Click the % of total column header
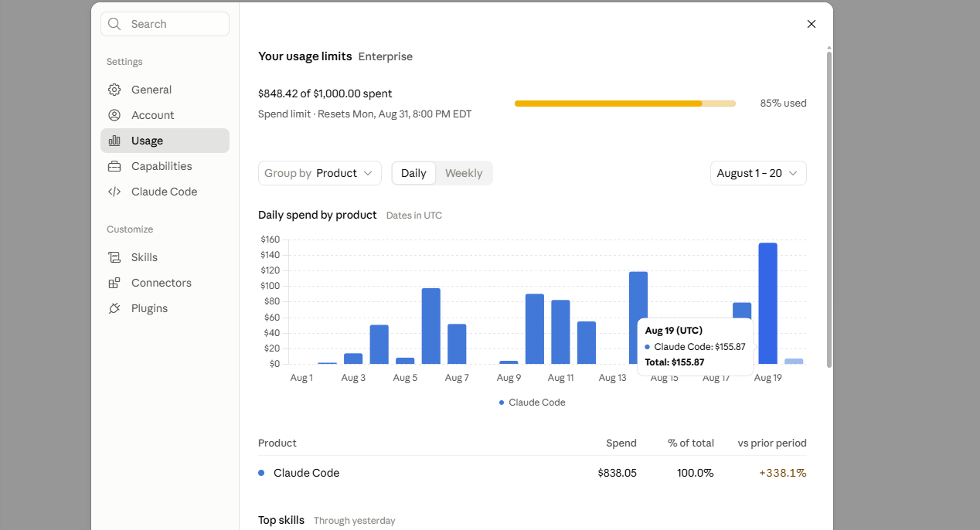The image size is (980, 530). (691, 443)
